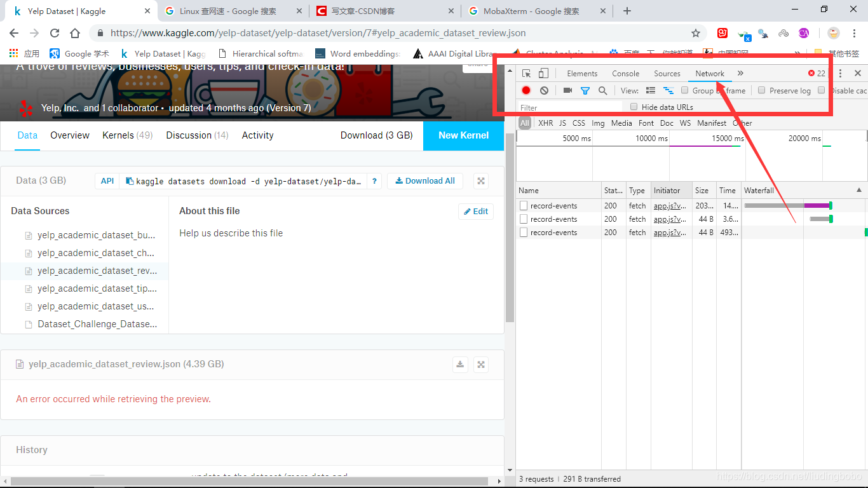Toggle the blue filter funnel icon

pyautogui.click(x=585, y=91)
